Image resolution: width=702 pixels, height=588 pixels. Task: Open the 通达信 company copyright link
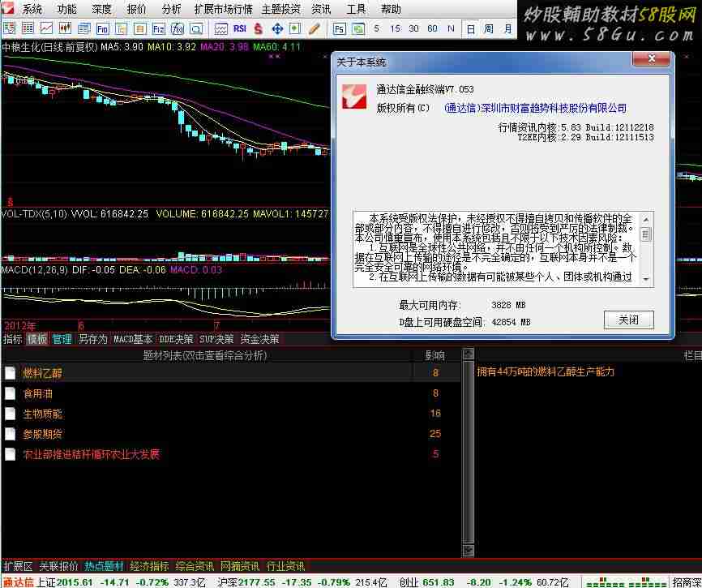click(x=536, y=108)
